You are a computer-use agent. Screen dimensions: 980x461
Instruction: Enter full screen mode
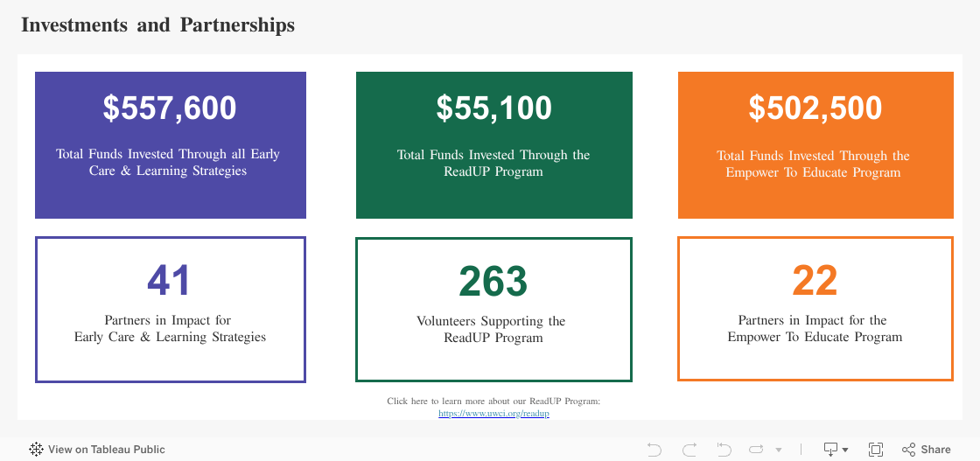[876, 450]
